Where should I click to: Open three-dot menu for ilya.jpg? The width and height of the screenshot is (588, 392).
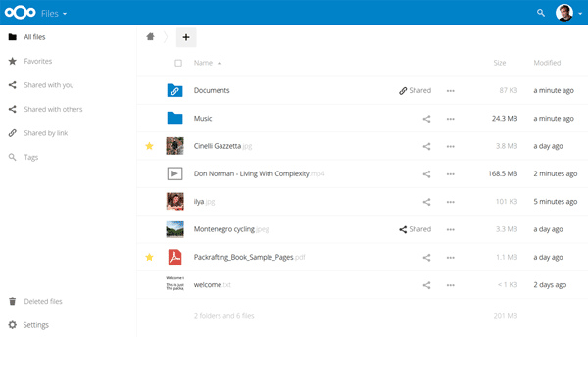(x=451, y=202)
